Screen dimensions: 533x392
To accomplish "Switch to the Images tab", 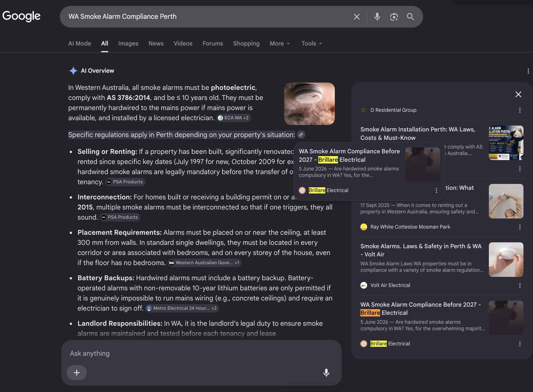I will coord(128,44).
